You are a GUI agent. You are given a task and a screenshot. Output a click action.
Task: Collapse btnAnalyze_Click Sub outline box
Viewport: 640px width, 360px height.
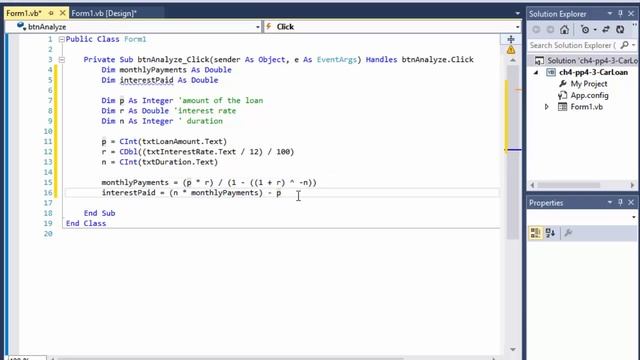click(62, 60)
